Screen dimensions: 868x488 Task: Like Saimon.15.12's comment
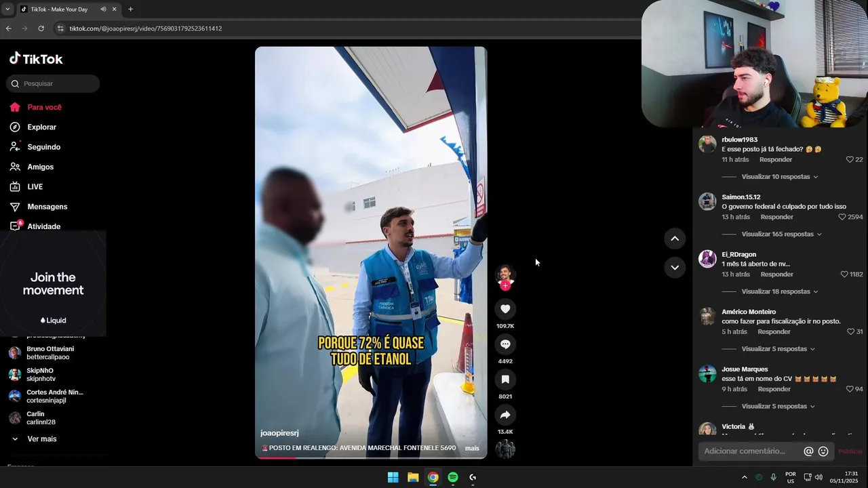[842, 218]
